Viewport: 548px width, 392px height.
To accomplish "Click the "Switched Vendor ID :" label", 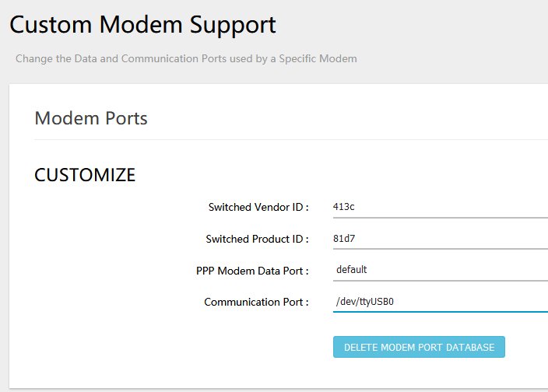I will 258,207.
